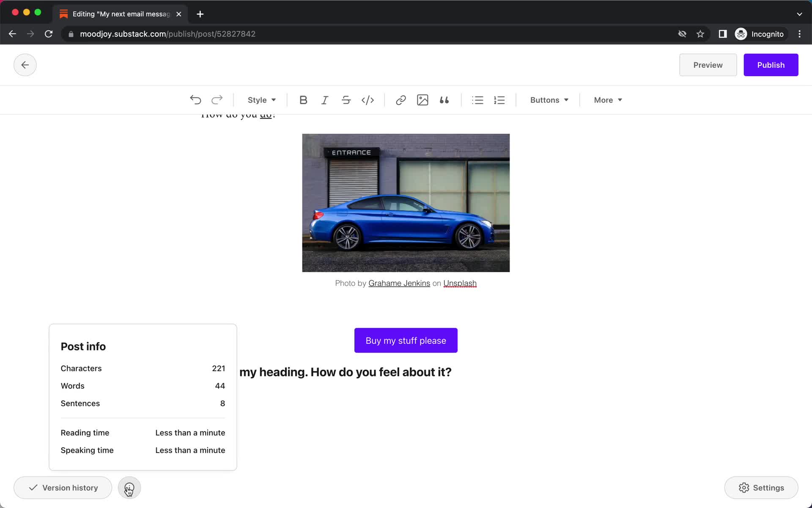Click the Undo icon
The height and width of the screenshot is (508, 812).
coord(195,99)
